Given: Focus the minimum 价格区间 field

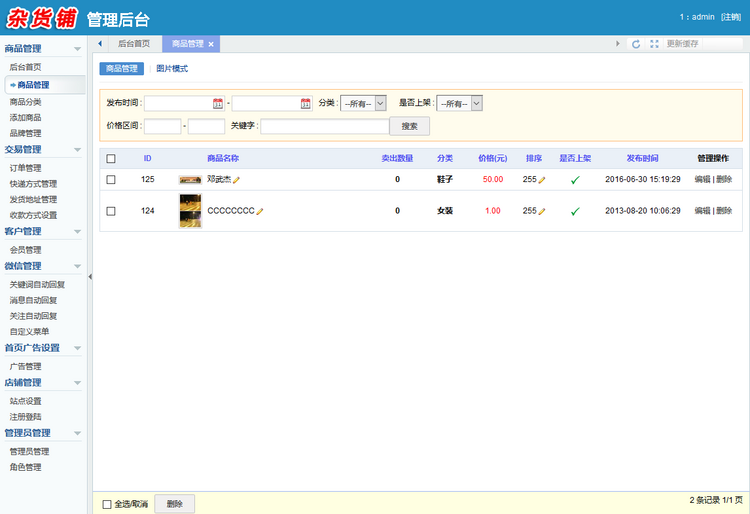Looking at the screenshot, I should pos(163,126).
